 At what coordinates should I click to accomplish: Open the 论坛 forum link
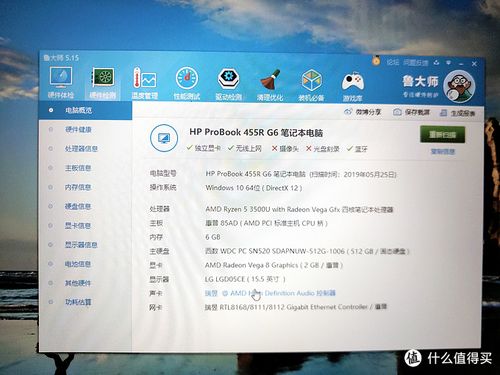(392, 62)
